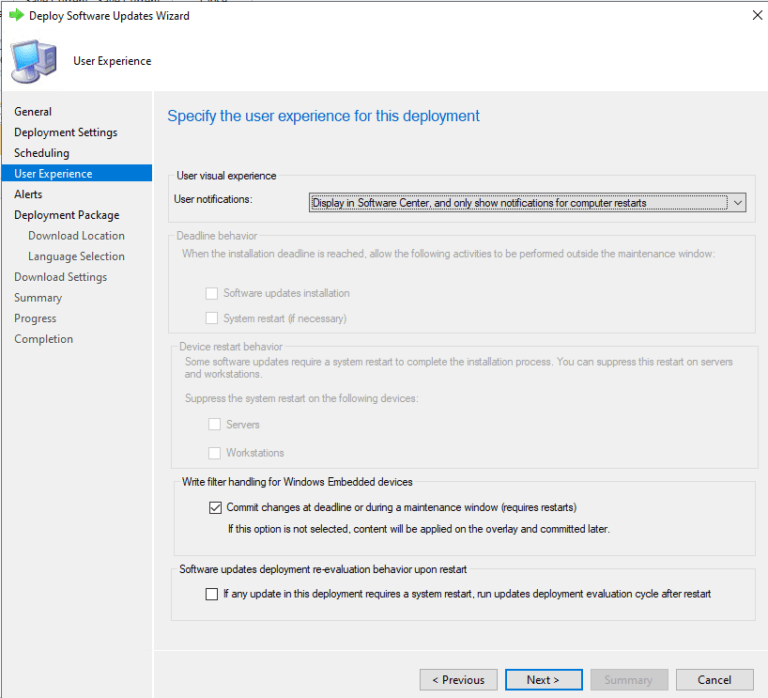Select User Experience in sidebar
Image resolution: width=768 pixels, height=698 pixels.
77,173
